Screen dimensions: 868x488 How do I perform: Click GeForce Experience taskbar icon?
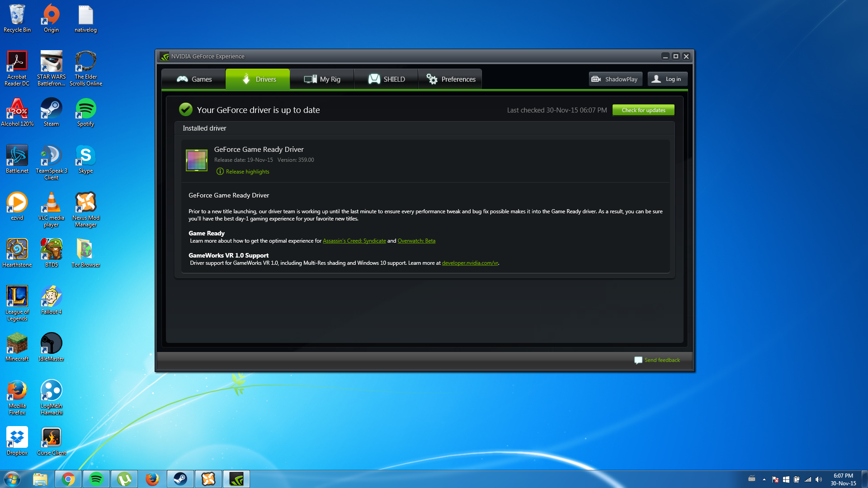236,479
